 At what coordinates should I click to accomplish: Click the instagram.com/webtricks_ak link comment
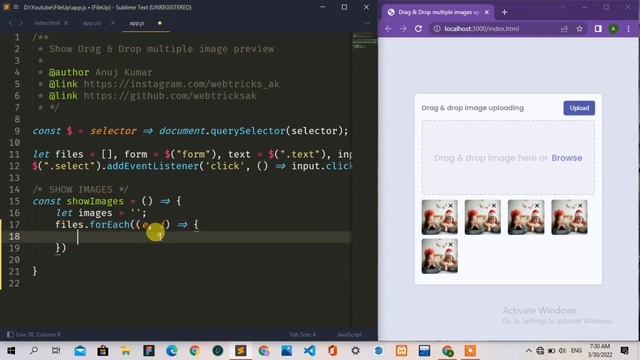coord(182,84)
